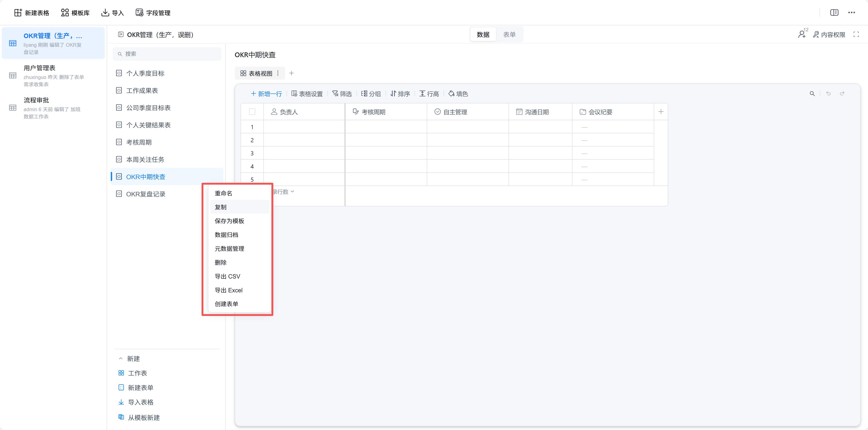Open the row count dropdown chevron
Viewport: 868px width, 430px height.
[x=292, y=192]
